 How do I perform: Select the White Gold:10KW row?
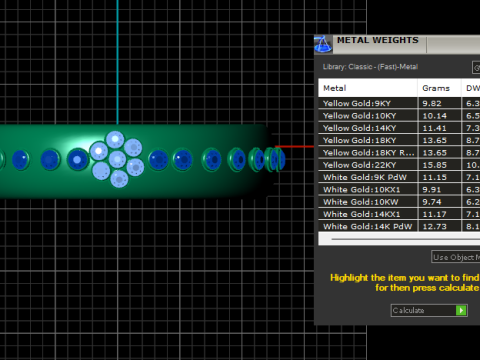399,202
